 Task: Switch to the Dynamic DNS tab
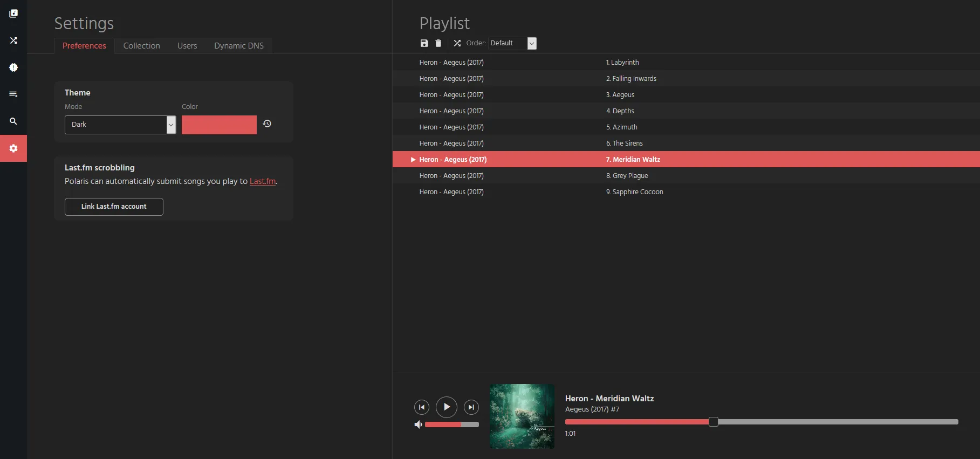[239, 46]
